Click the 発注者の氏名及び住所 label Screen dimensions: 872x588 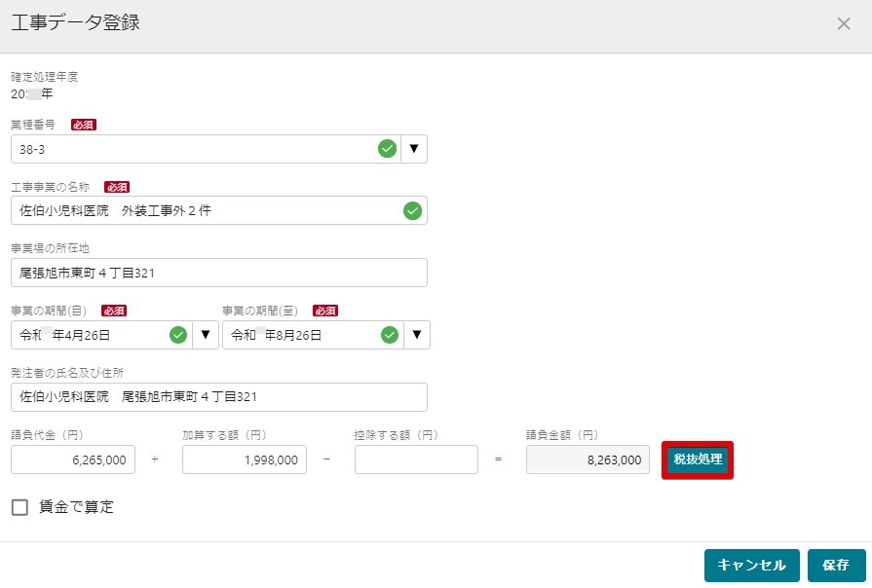(67, 372)
